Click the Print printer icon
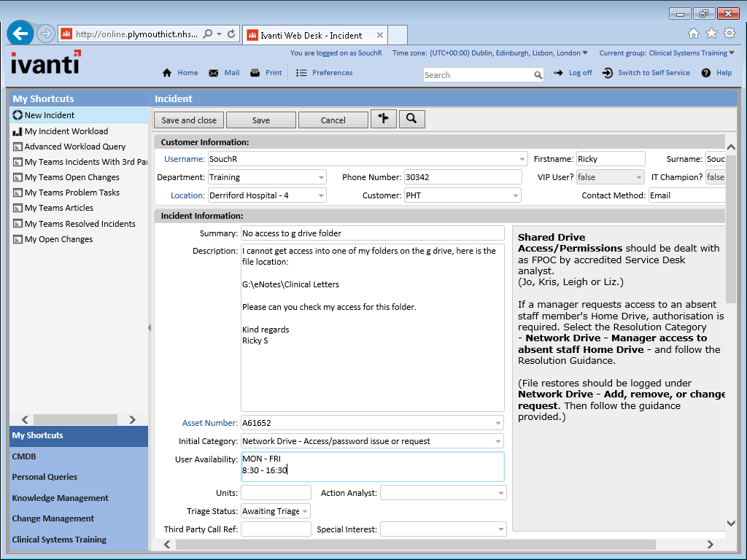 point(255,73)
